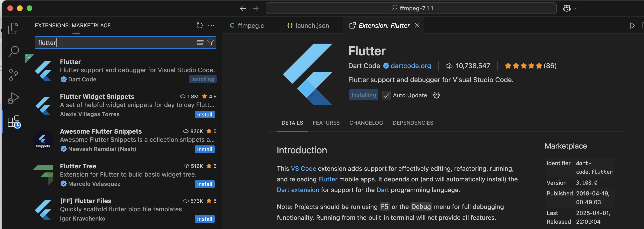The height and width of the screenshot is (229, 644).
Task: Install the [FF] Flutter Files extension
Action: click(205, 219)
